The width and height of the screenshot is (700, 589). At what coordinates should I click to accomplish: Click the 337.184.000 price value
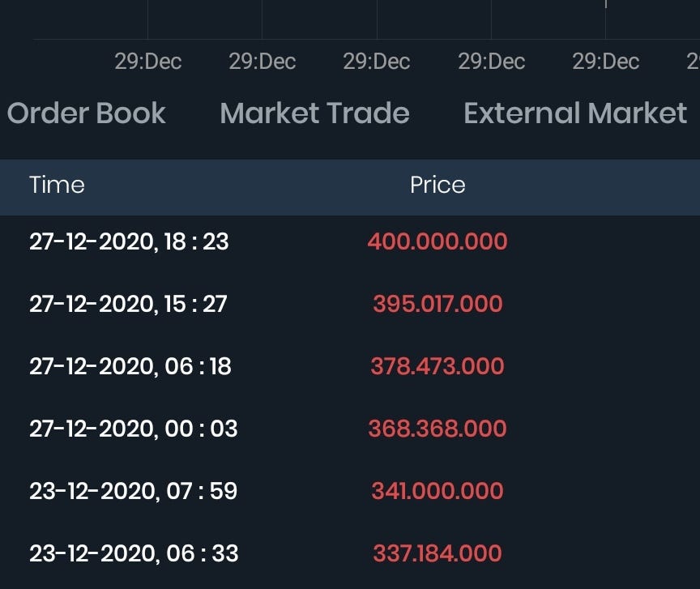click(437, 553)
